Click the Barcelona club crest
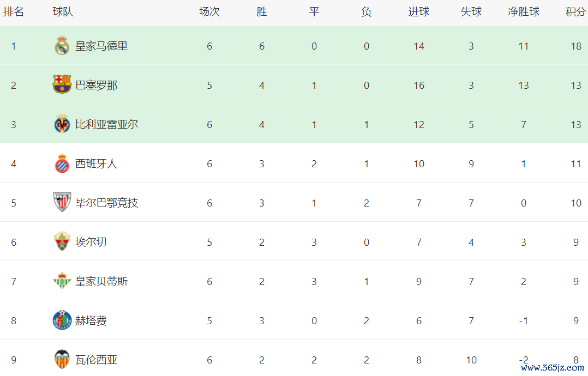The image size is (588, 376). click(x=62, y=85)
